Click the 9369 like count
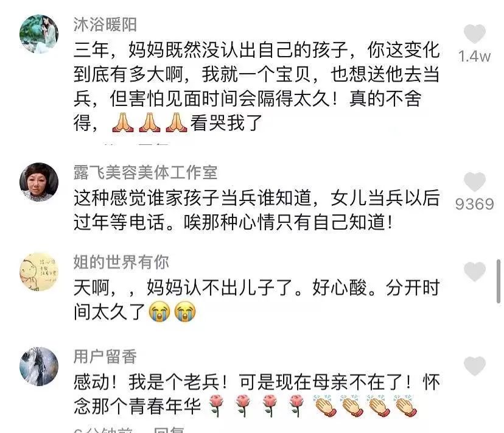The image size is (504, 433). (x=474, y=204)
